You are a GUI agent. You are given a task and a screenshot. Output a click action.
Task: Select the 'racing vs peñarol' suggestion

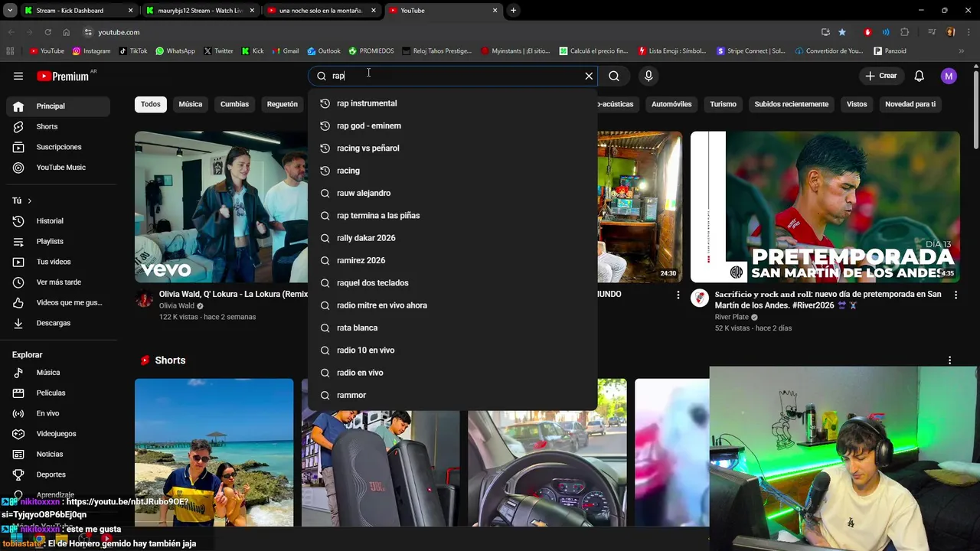pyautogui.click(x=452, y=148)
